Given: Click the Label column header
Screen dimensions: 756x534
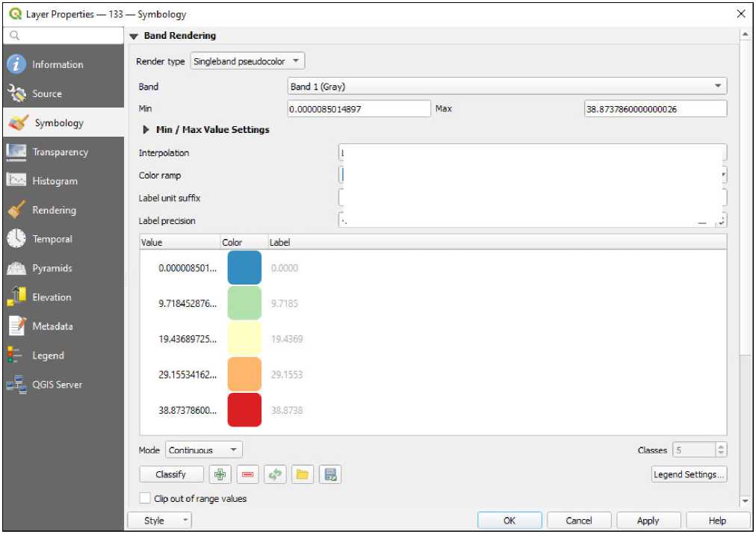Looking at the screenshot, I should 497,243.
